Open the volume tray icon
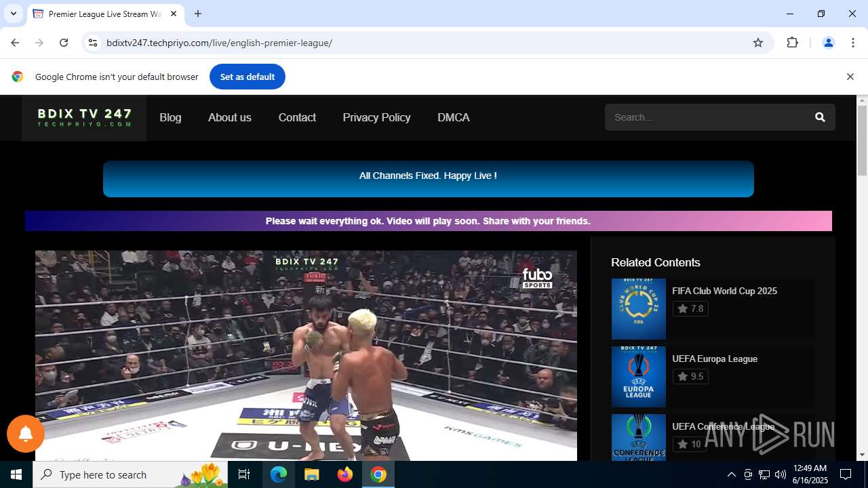This screenshot has width=868, height=488. (x=781, y=474)
